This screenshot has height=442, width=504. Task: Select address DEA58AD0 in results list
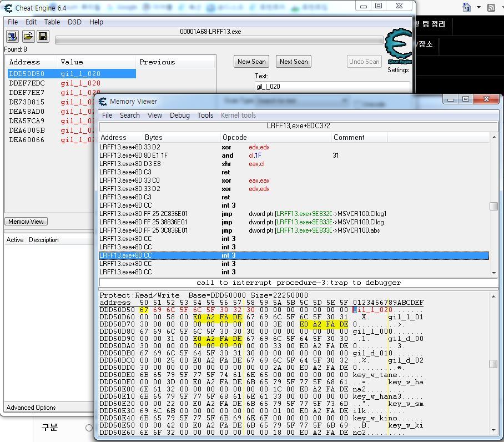point(52,111)
